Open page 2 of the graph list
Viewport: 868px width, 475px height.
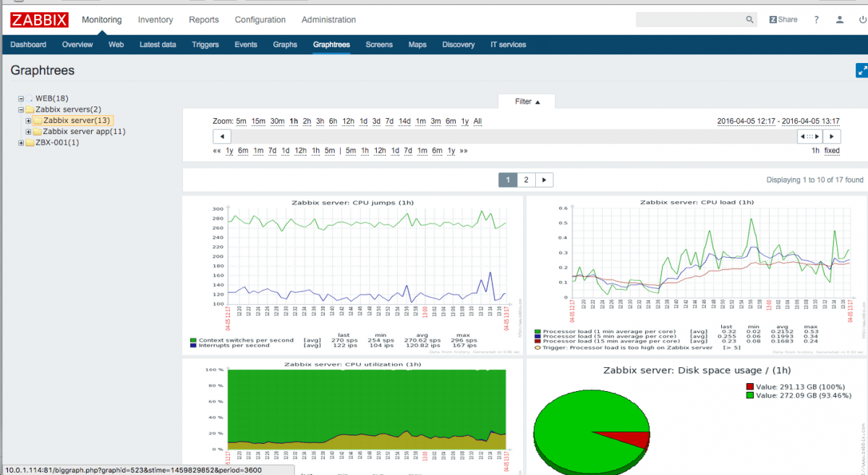pyautogui.click(x=526, y=179)
